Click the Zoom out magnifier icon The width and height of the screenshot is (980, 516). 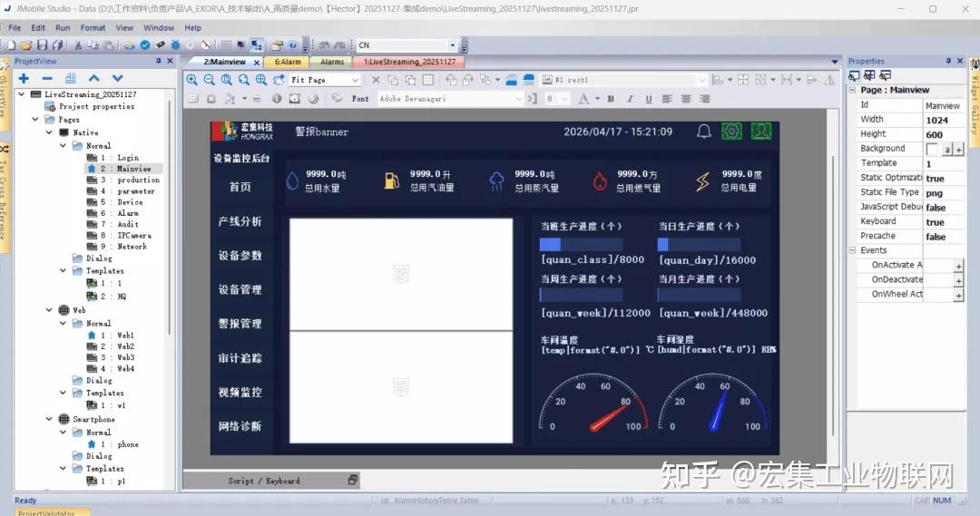210,80
